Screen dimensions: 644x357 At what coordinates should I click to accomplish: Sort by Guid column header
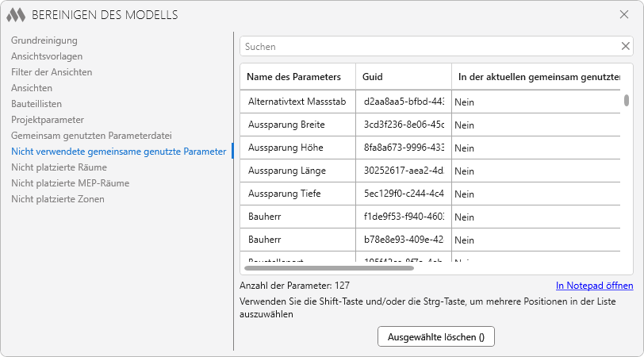tap(373, 77)
